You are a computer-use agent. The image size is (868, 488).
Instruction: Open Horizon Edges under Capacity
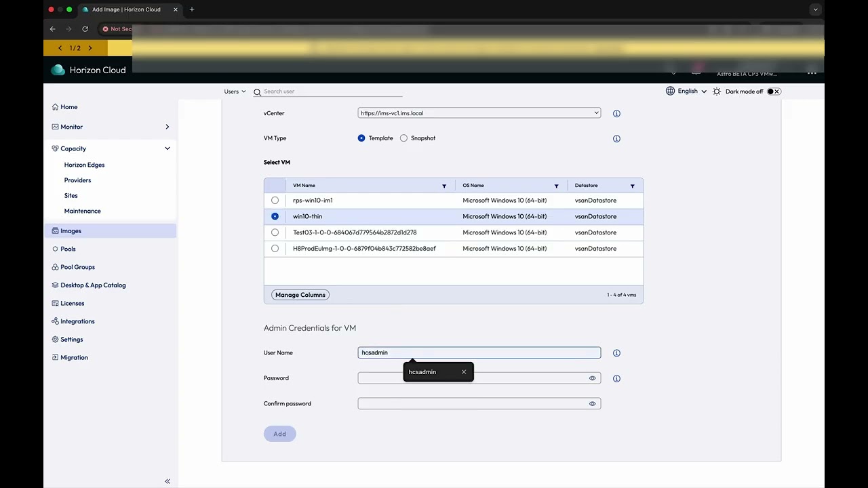click(x=84, y=165)
